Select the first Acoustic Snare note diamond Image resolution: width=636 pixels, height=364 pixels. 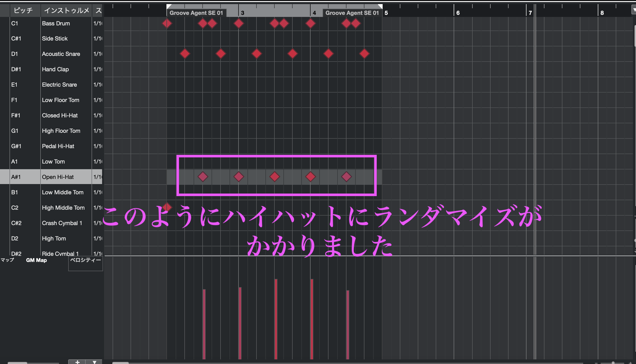(185, 54)
